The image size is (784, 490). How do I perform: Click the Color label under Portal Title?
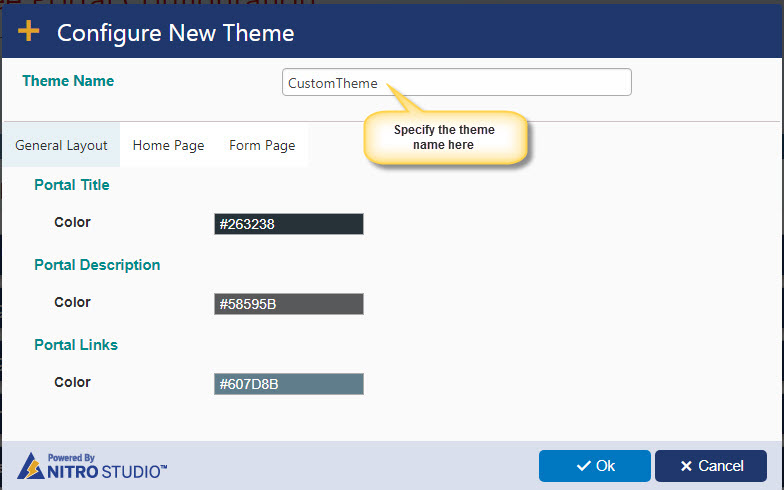click(x=72, y=222)
